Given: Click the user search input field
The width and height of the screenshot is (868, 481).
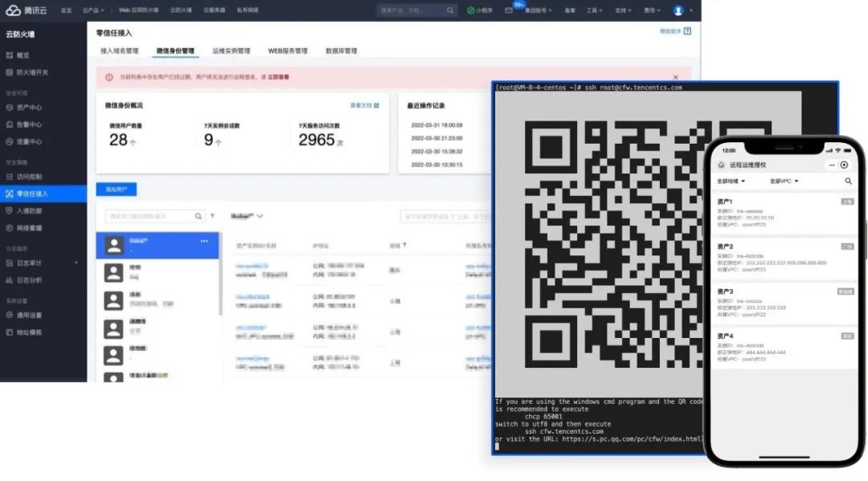Looking at the screenshot, I should coord(150,216).
